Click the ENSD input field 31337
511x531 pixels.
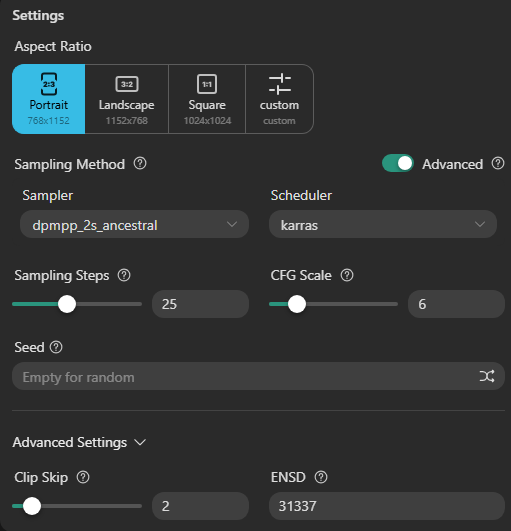pos(387,506)
